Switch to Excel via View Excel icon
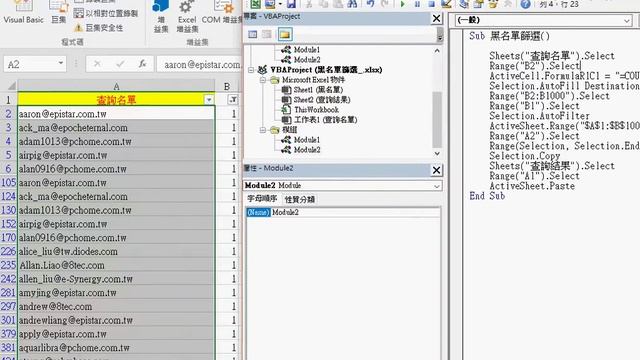Viewport: 640px width, 360px height. (256, 4)
